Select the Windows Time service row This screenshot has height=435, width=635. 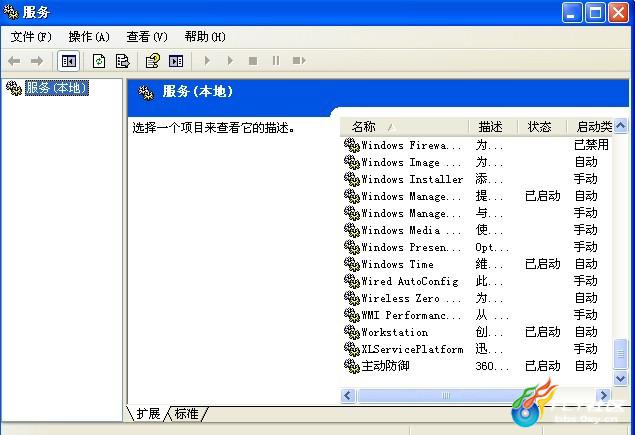tap(477, 264)
